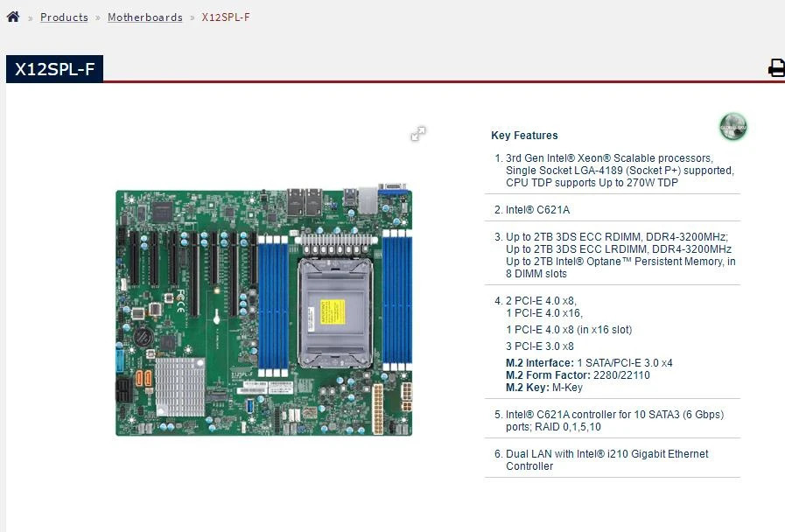Image resolution: width=785 pixels, height=532 pixels.
Task: Select the 'M.2 Form Factor: 2280/22110' line
Action: click(x=578, y=375)
